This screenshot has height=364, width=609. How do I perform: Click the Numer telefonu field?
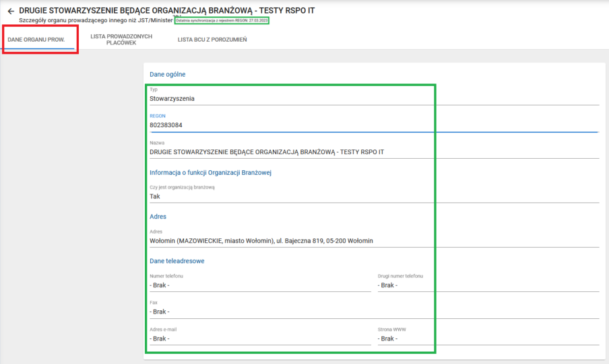click(259, 285)
